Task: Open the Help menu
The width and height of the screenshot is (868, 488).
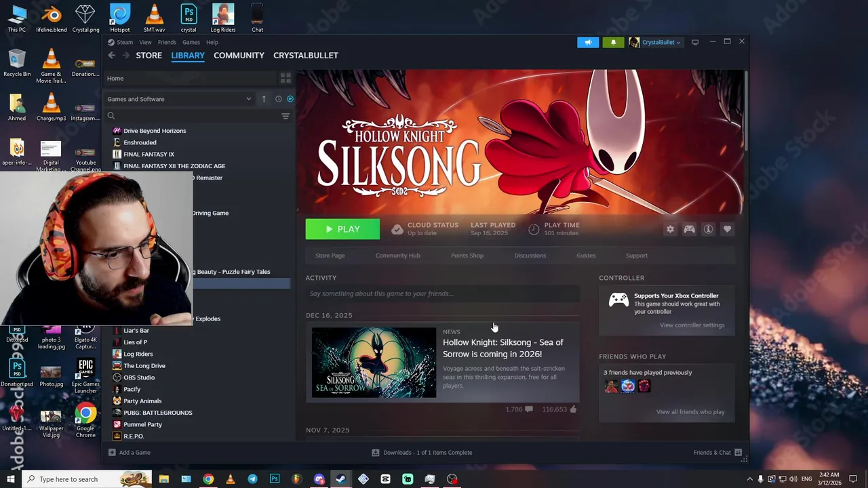Action: pos(212,42)
